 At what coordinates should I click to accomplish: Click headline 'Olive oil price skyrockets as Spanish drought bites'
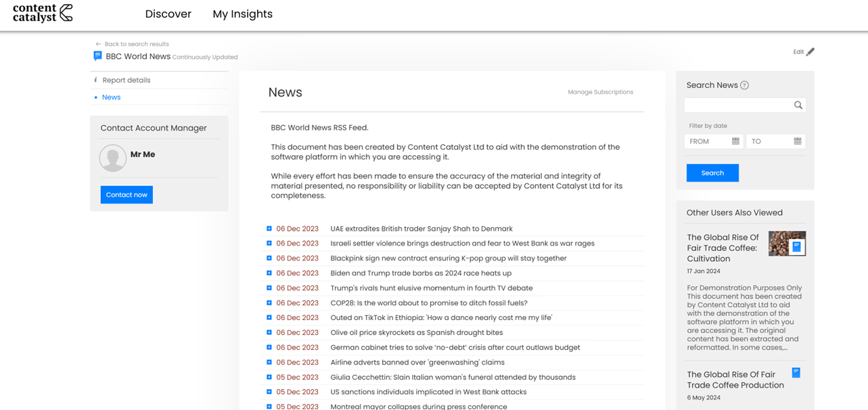click(417, 333)
